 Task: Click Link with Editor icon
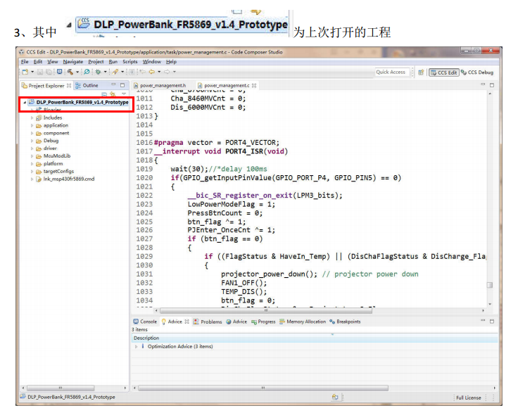(x=113, y=94)
